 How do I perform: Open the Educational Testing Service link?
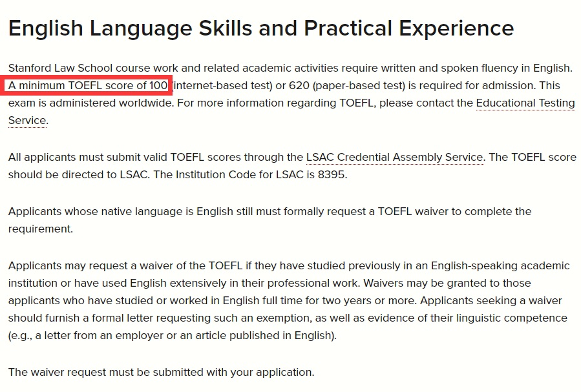[525, 103]
